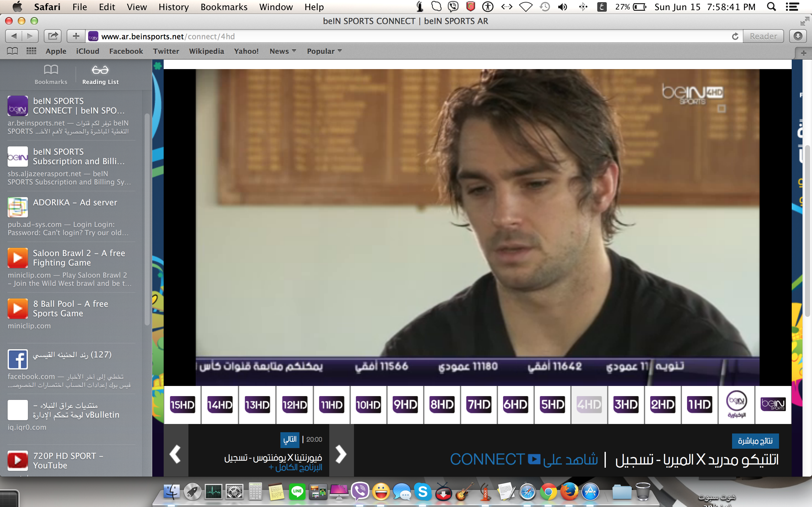This screenshot has width=812, height=507.
Task: Open the Bookmarks menu in menu bar
Action: pyautogui.click(x=224, y=7)
